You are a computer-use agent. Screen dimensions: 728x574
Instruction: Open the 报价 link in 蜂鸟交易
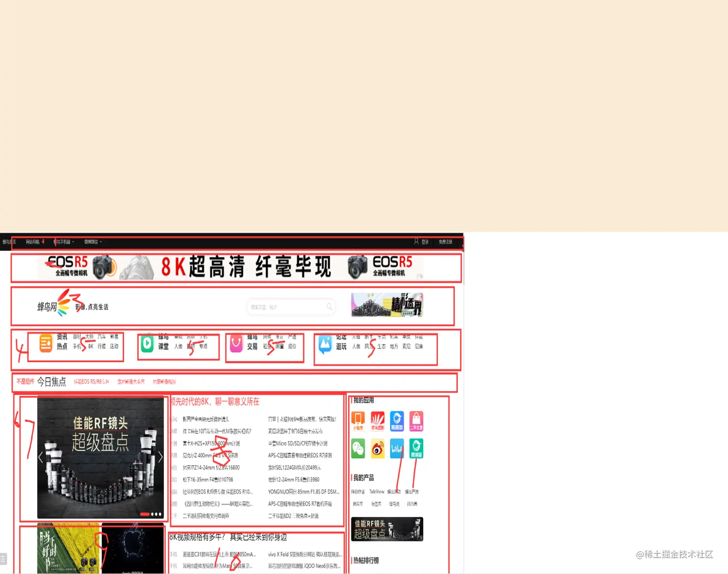pos(292,346)
